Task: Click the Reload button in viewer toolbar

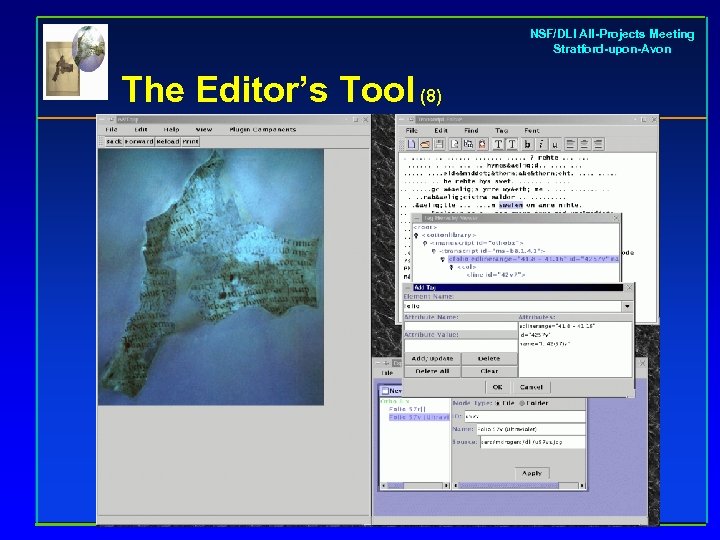Action: point(168,142)
